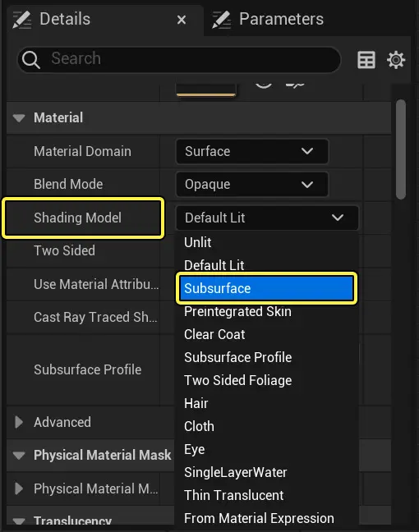419x532 pixels.
Task: Click the Details tab pencil icon
Action: point(21,20)
